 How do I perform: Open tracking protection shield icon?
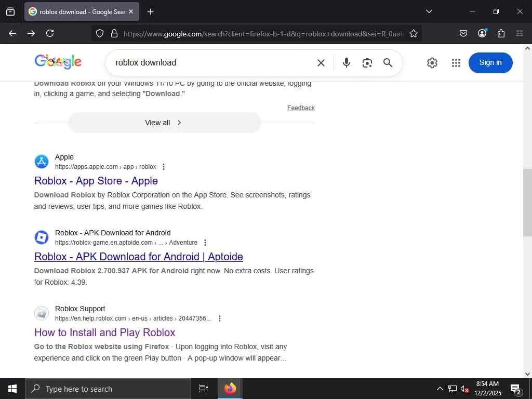[x=99, y=33]
